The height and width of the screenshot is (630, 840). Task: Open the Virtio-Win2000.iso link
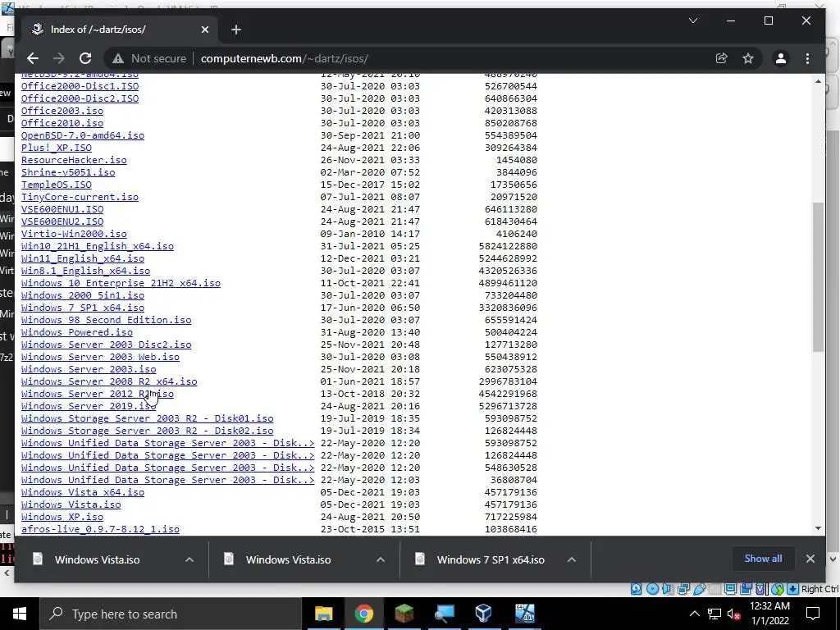[74, 234]
